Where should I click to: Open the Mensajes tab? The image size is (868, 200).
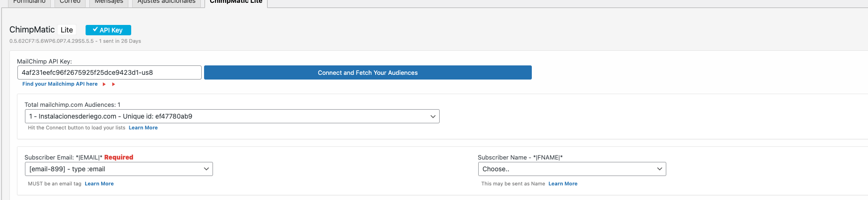109,3
